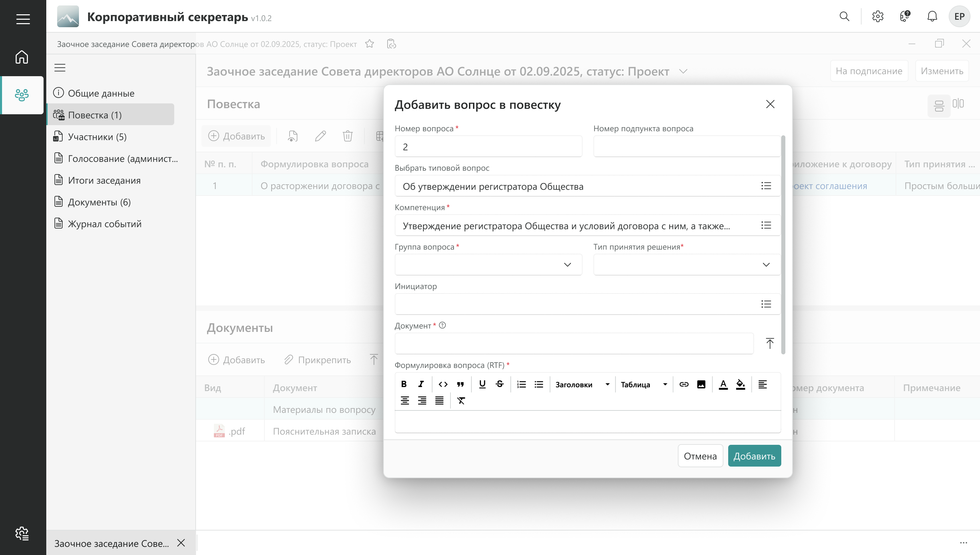The image size is (980, 555).
Task: Open the Заголовки headings dropdown
Action: 582,385
